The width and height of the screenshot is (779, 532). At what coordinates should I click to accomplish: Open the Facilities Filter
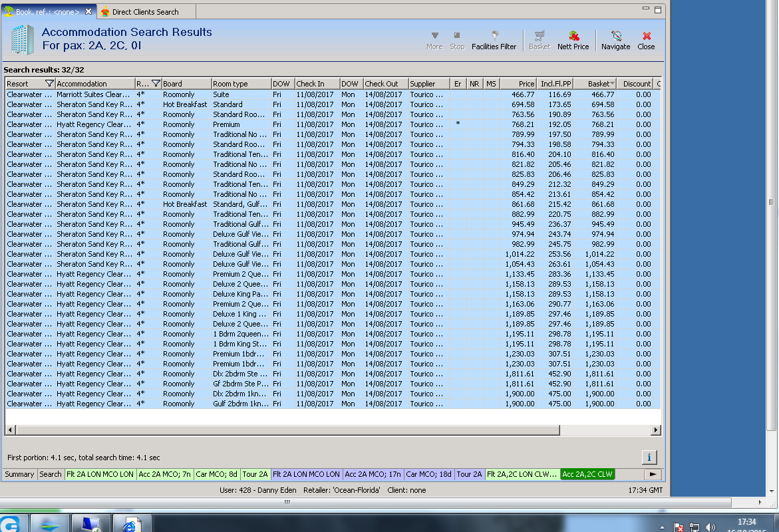click(494, 41)
